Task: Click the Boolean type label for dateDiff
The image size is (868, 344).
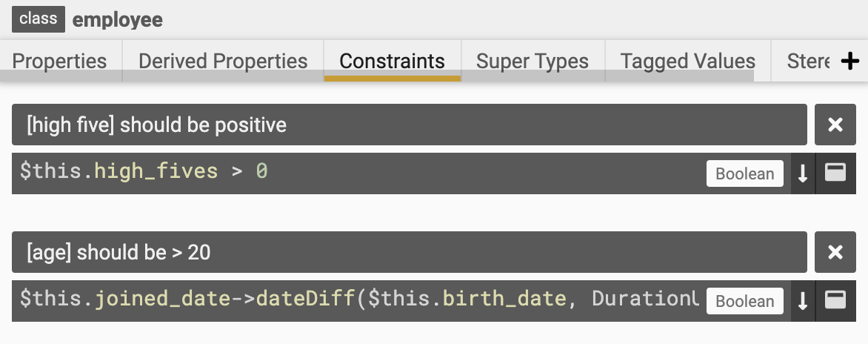Action: pyautogui.click(x=745, y=301)
